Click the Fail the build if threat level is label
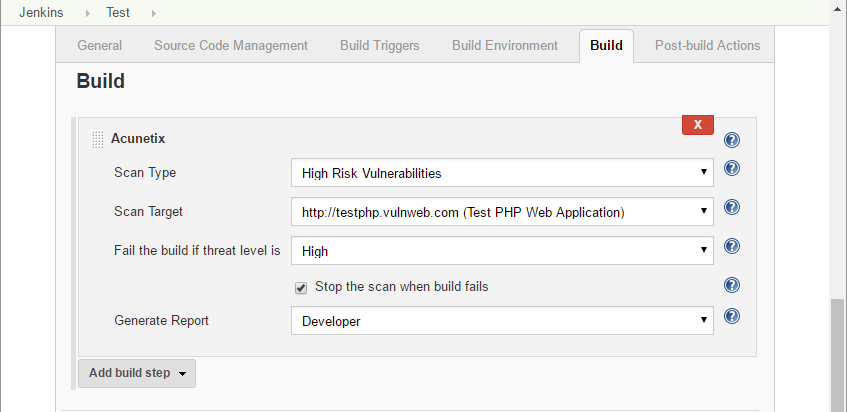Screen dimensions: 847x412 197,251
